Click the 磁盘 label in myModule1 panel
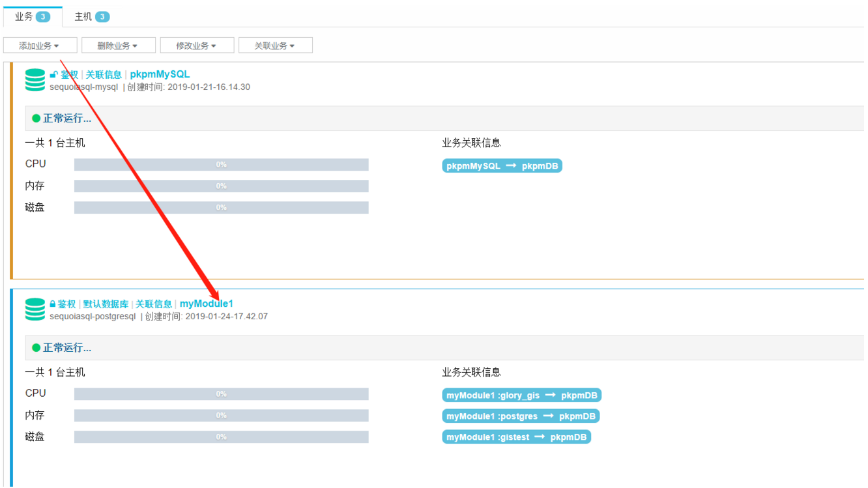868x488 pixels. (x=35, y=437)
